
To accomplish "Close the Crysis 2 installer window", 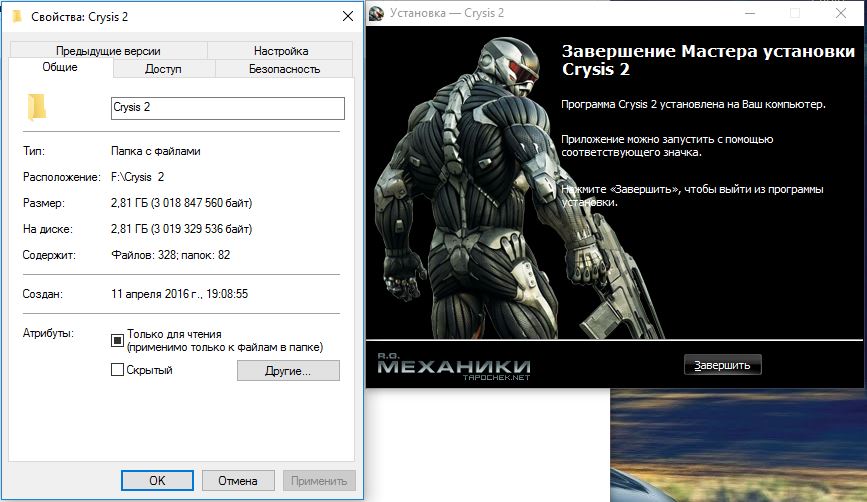I will click(840, 13).
